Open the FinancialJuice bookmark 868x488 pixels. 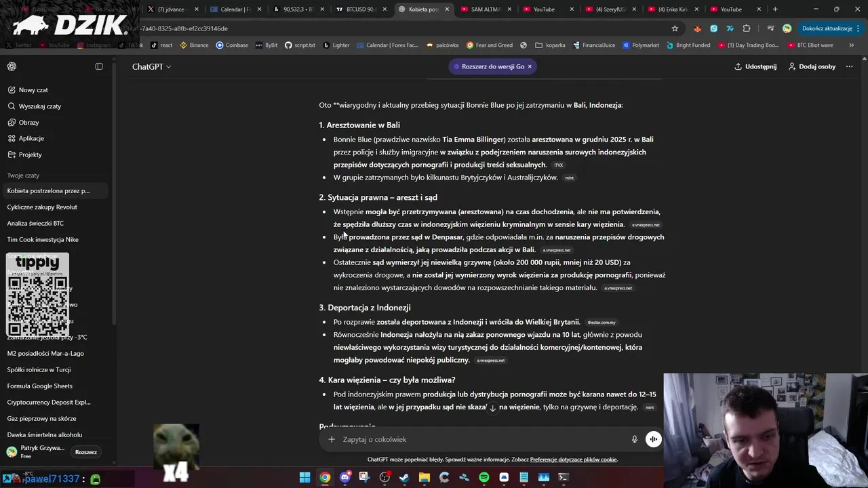593,45
